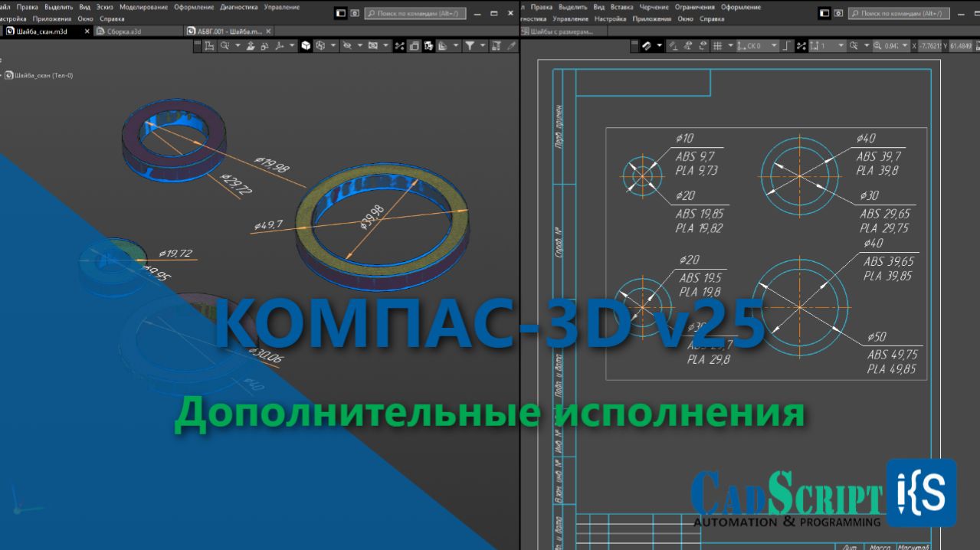Open the Моделирование menu in the left window
980x550 pixels.
[x=143, y=7]
